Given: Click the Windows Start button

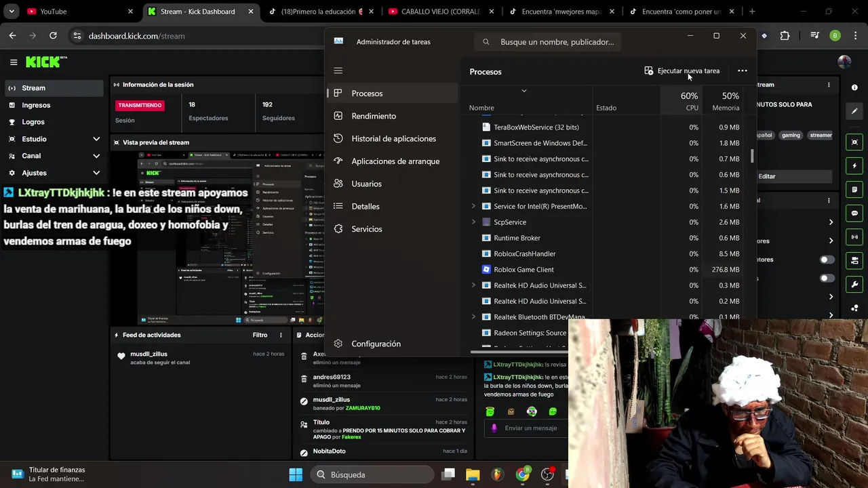Looking at the screenshot, I should pyautogui.click(x=296, y=474).
